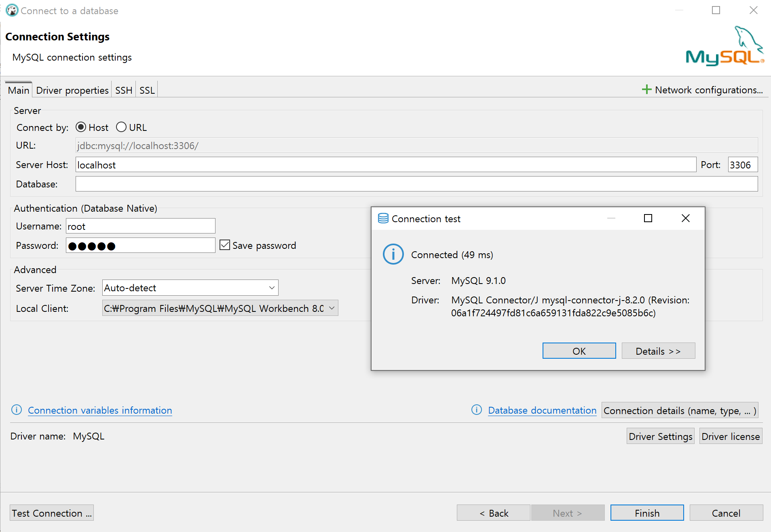Select the Host radio button

pyautogui.click(x=81, y=127)
